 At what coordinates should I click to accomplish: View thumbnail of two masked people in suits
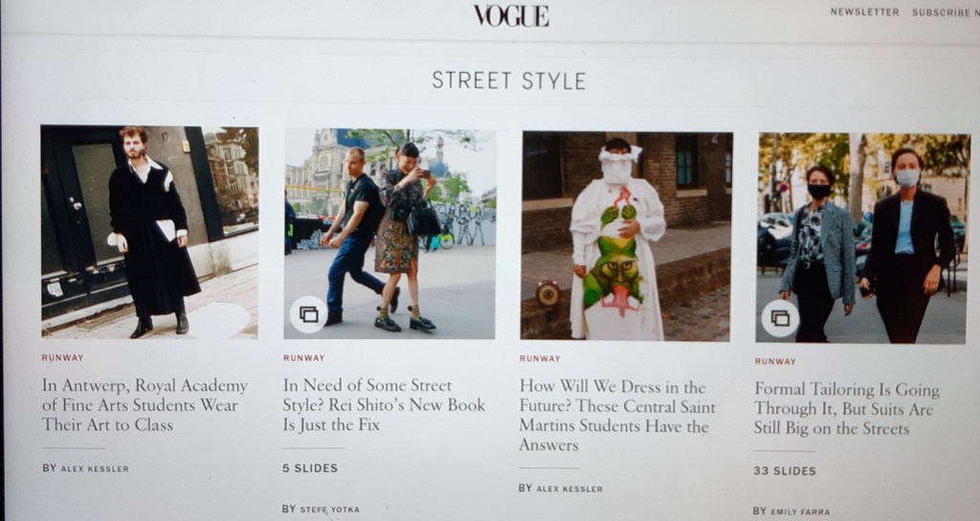[862, 238]
